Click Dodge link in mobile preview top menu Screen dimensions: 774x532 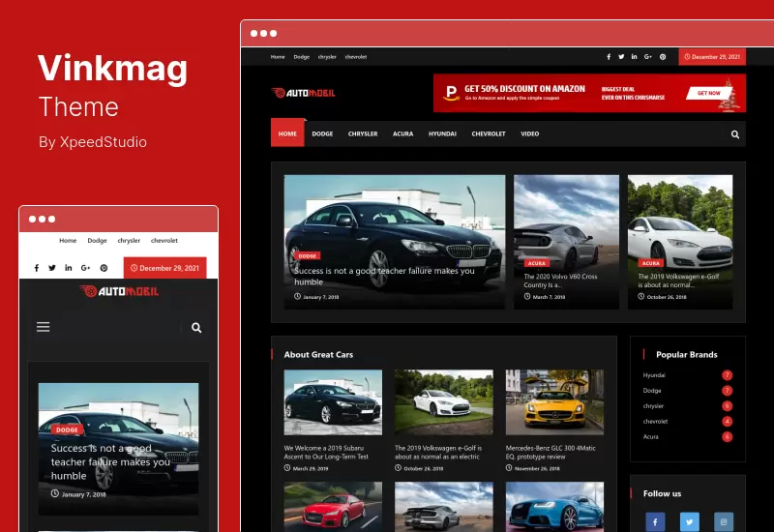[x=98, y=240]
